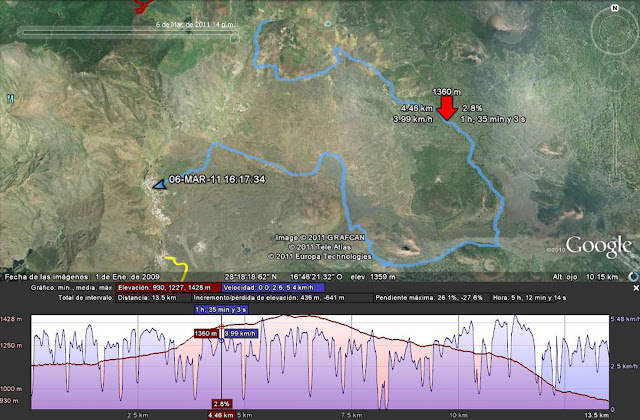The image size is (640, 420).
Task: Click the blue Velocidad min/media/máx label
Action: 273,288
